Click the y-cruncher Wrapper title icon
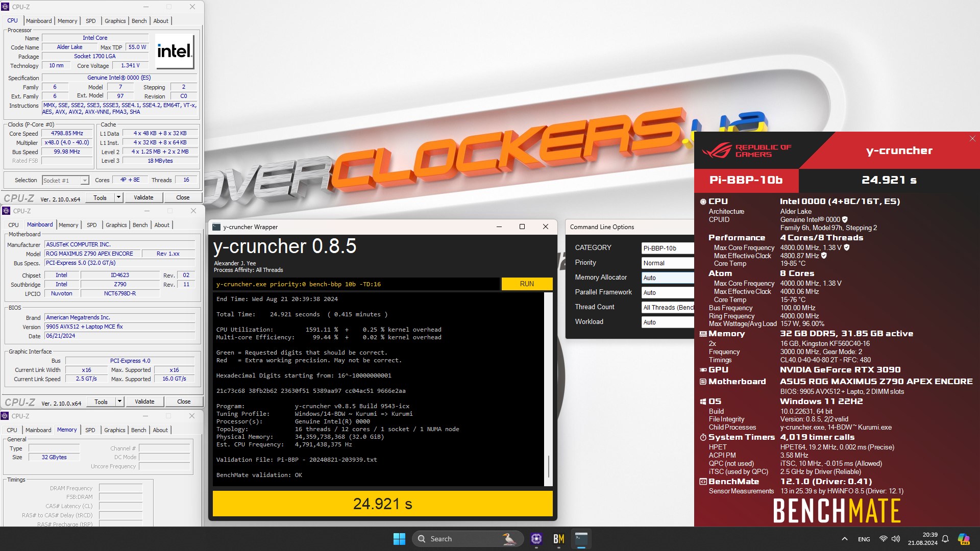This screenshot has height=551, width=980. coord(216,227)
